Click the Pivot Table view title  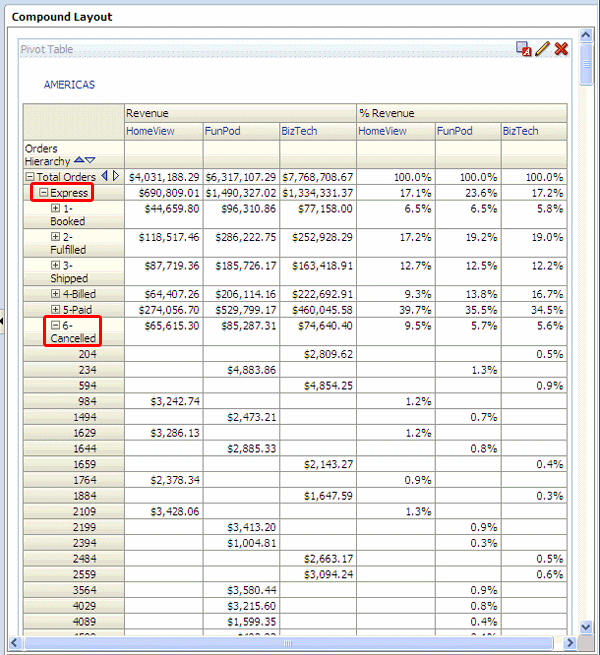pos(47,49)
